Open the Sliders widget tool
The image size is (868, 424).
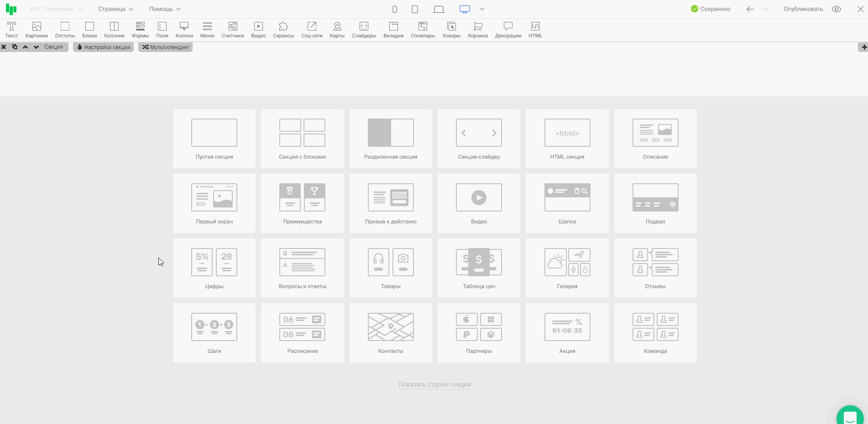tap(364, 30)
